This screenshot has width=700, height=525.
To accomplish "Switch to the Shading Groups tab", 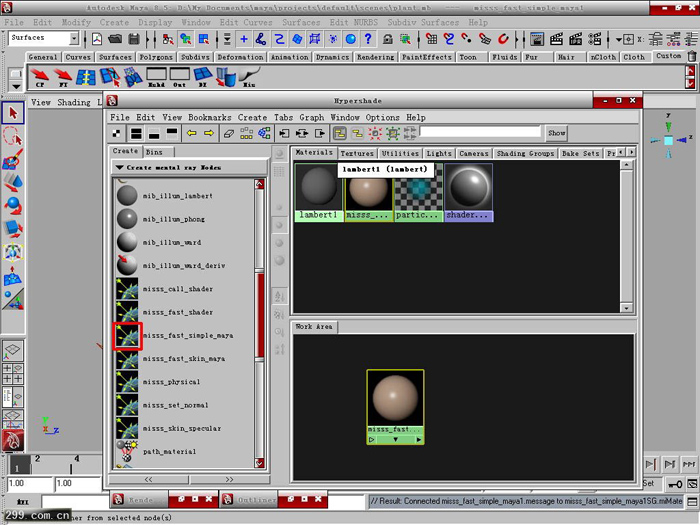I will coord(525,154).
